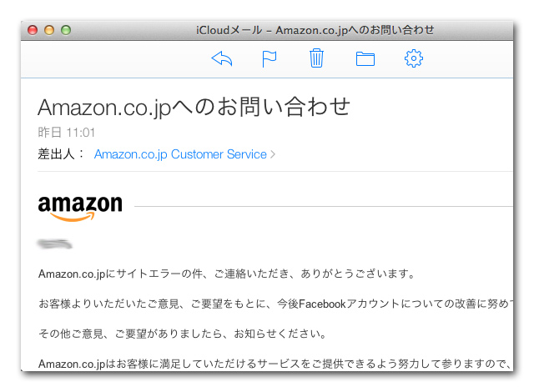Open the Amazon.co.jp Customer Service sender link

(x=180, y=154)
